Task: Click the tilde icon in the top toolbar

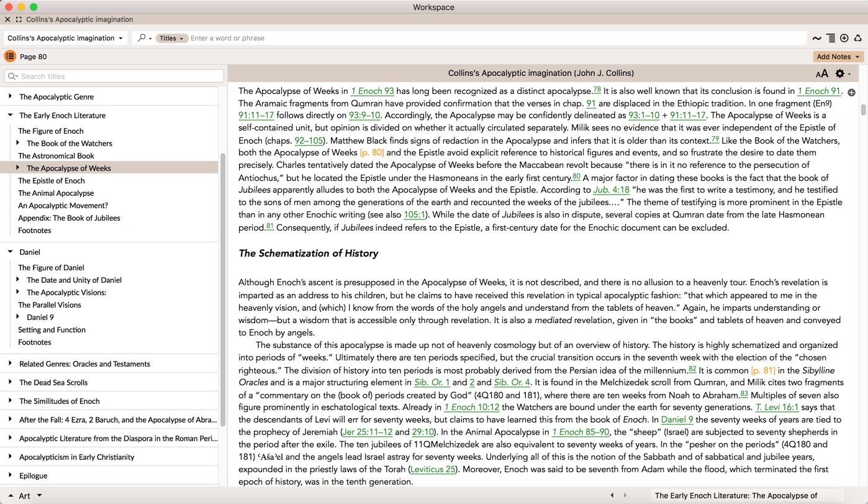Action: [x=817, y=39]
